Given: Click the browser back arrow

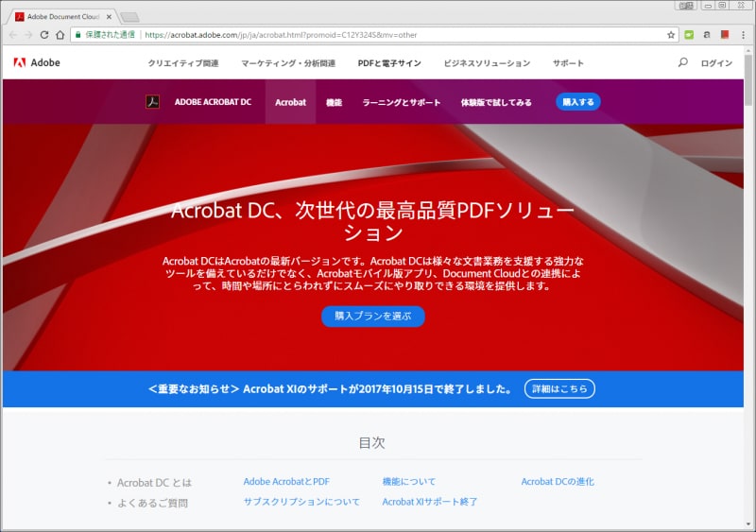Looking at the screenshot, I should (13, 35).
